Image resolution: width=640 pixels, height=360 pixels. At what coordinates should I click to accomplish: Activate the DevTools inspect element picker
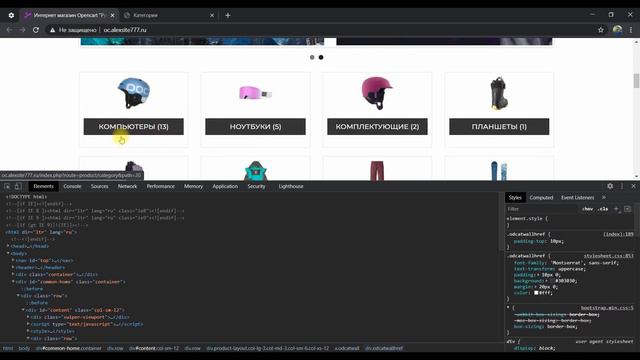7,186
